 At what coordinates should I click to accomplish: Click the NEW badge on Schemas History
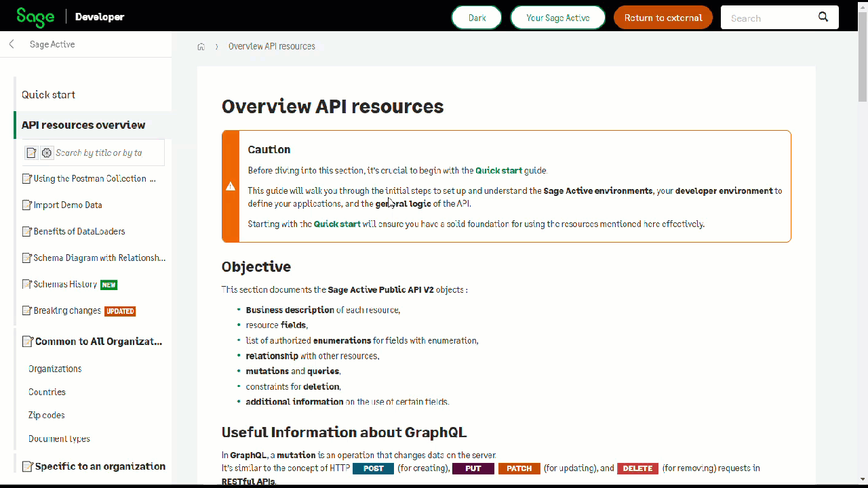pyautogui.click(x=109, y=285)
